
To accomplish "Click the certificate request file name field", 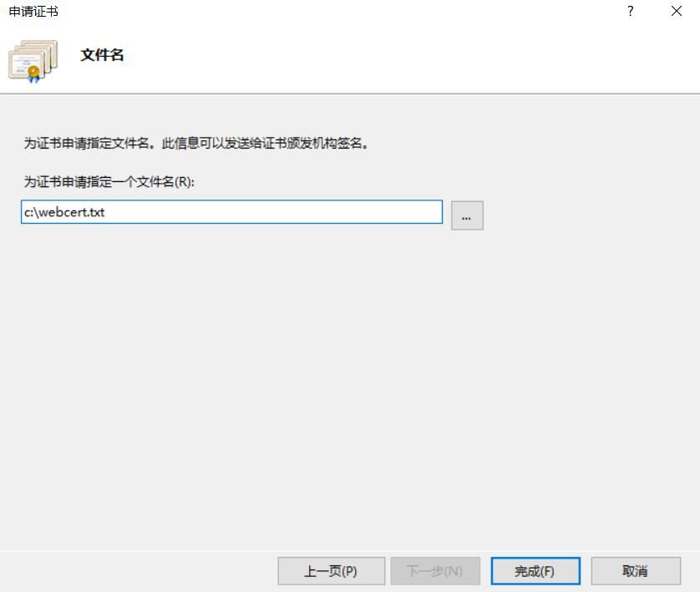I will tap(231, 212).
